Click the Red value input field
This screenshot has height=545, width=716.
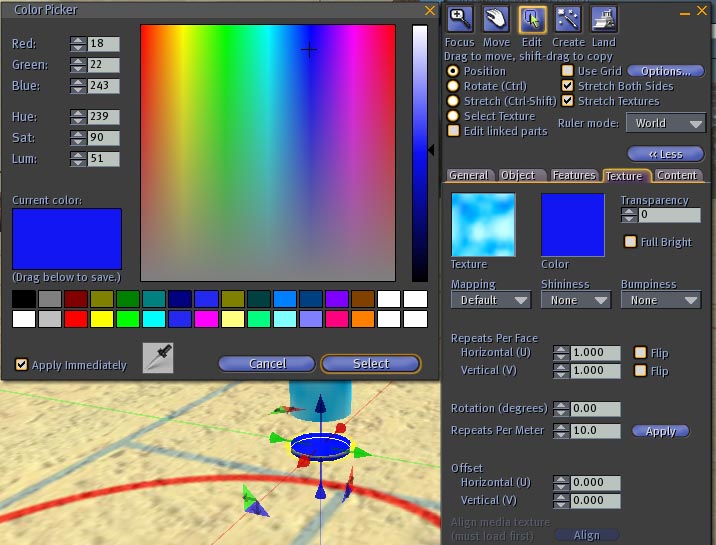coord(104,44)
